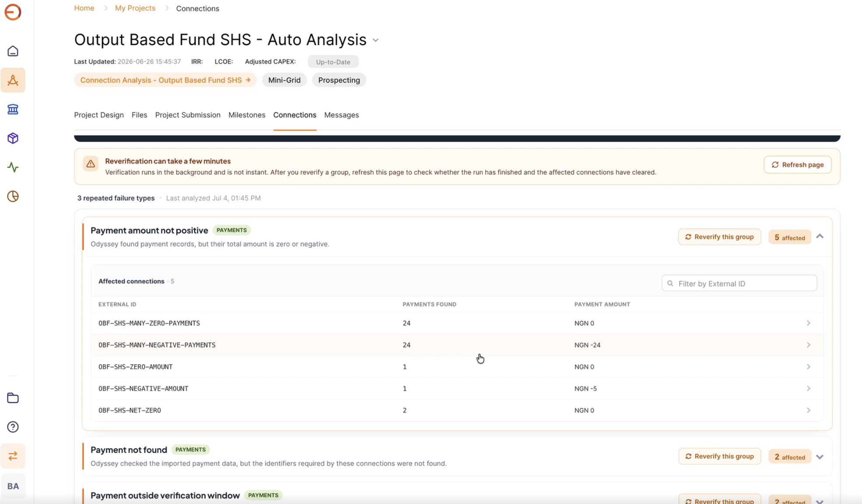Expand the Payment not found group
Viewport: 862px width, 504px height.
pos(820,457)
